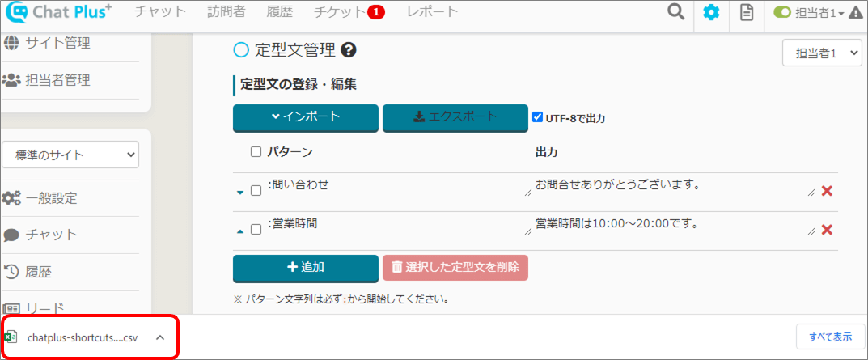Open 担当者管理 in the sidebar
Screen dimensions: 868x360
[57, 80]
